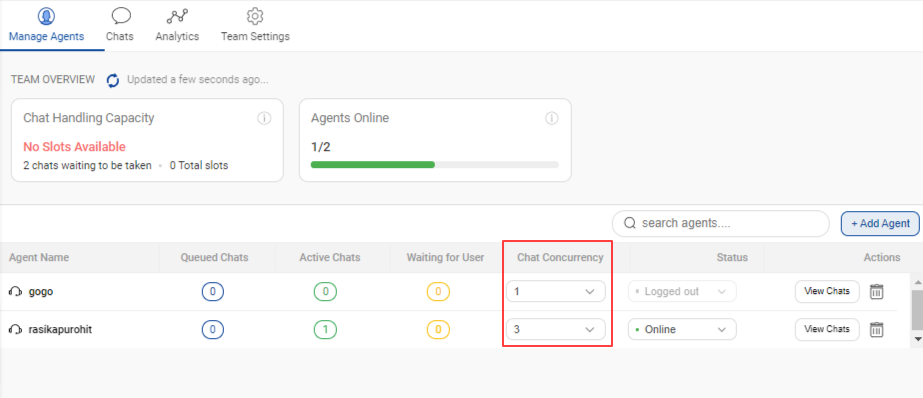The height and width of the screenshot is (398, 923).
Task: Delete agent rasikapurohit with the trash icon
Action: coord(876,330)
